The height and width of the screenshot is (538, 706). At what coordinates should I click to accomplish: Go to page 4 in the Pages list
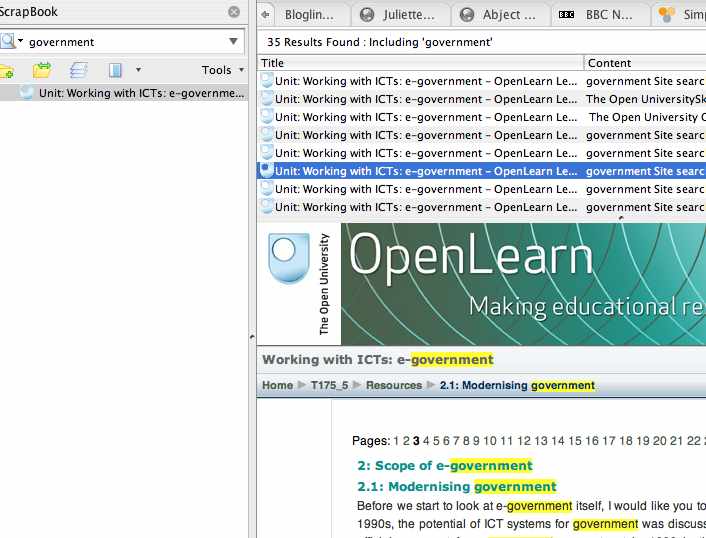pos(426,441)
